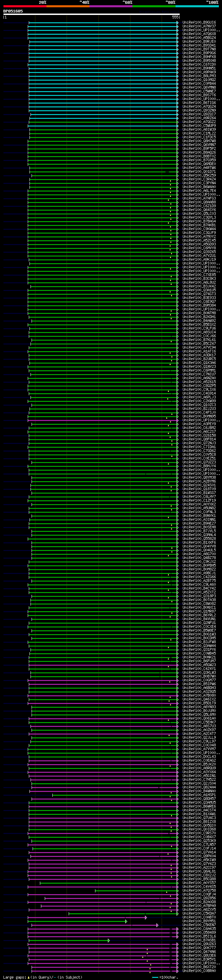Click the Large gaps legend text
The width and height of the screenshot is (222, 980).
coord(43,977)
